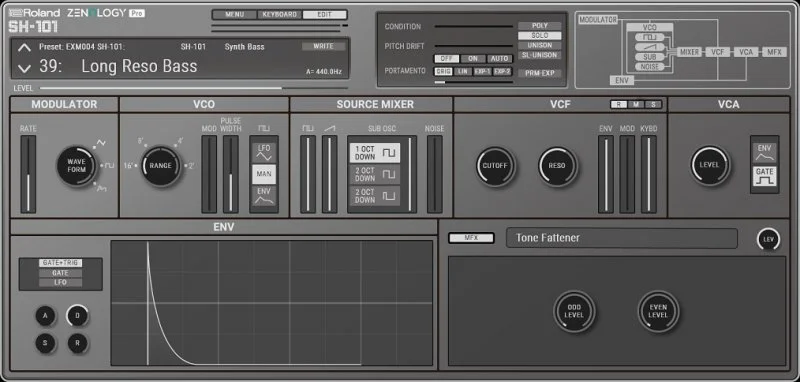800x382 pixels.
Task: Choose EXP-1 portamento curve
Action: pyautogui.click(x=482, y=72)
